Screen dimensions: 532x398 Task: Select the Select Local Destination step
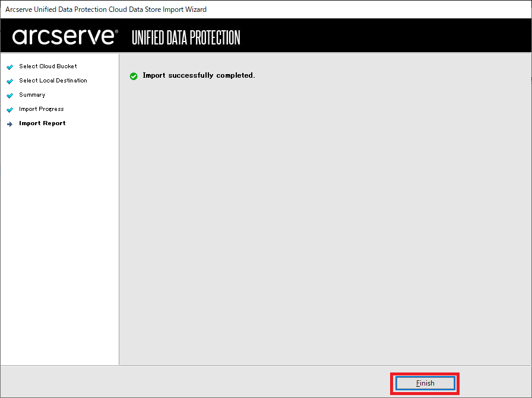[53, 80]
